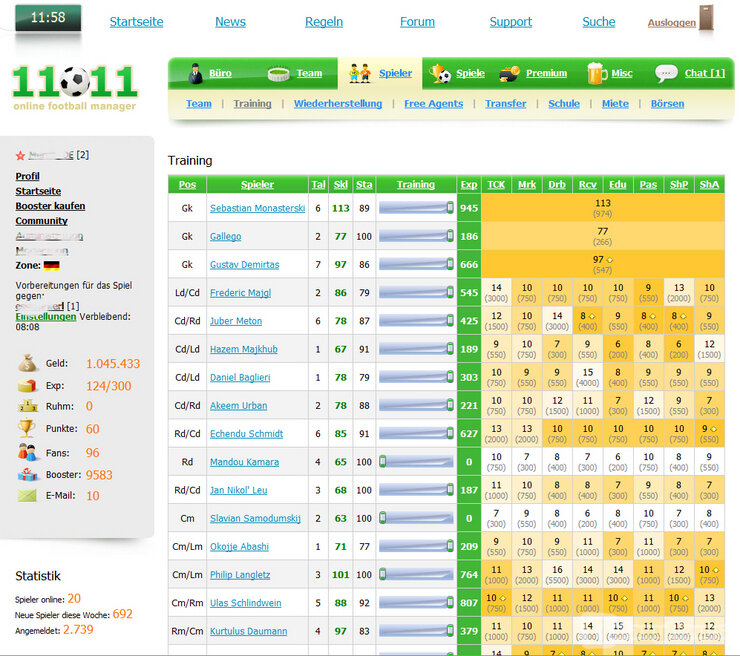This screenshot has width=740, height=656.
Task: Open Transfer submenu
Action: tap(505, 104)
